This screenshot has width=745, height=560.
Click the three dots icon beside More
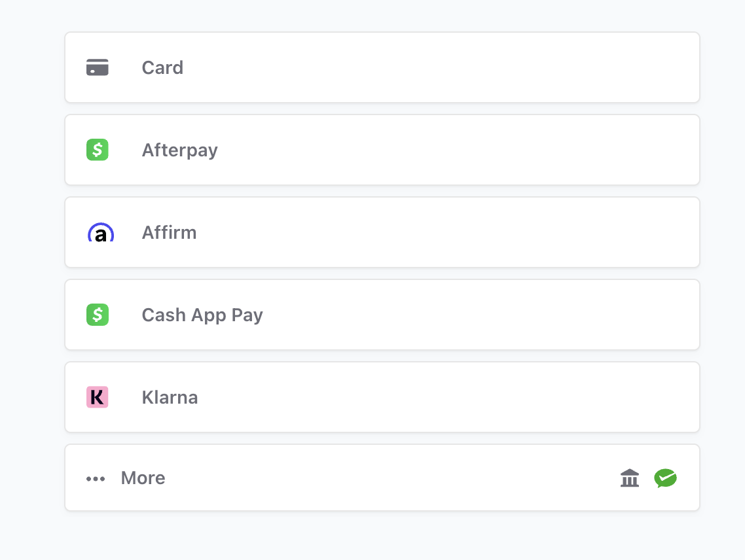(x=96, y=478)
